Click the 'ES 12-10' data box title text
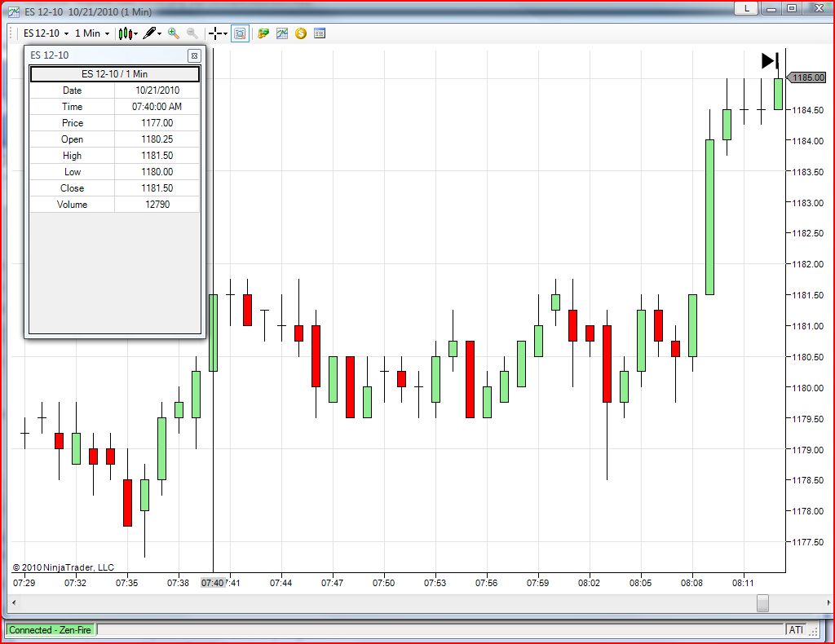Viewport: 835px width, 644px height. pyautogui.click(x=50, y=55)
